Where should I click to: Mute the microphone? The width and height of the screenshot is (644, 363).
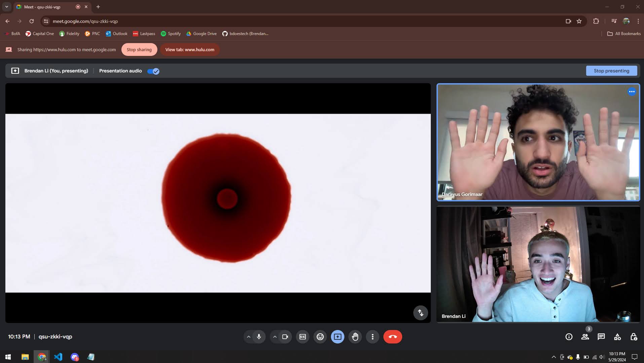click(259, 337)
